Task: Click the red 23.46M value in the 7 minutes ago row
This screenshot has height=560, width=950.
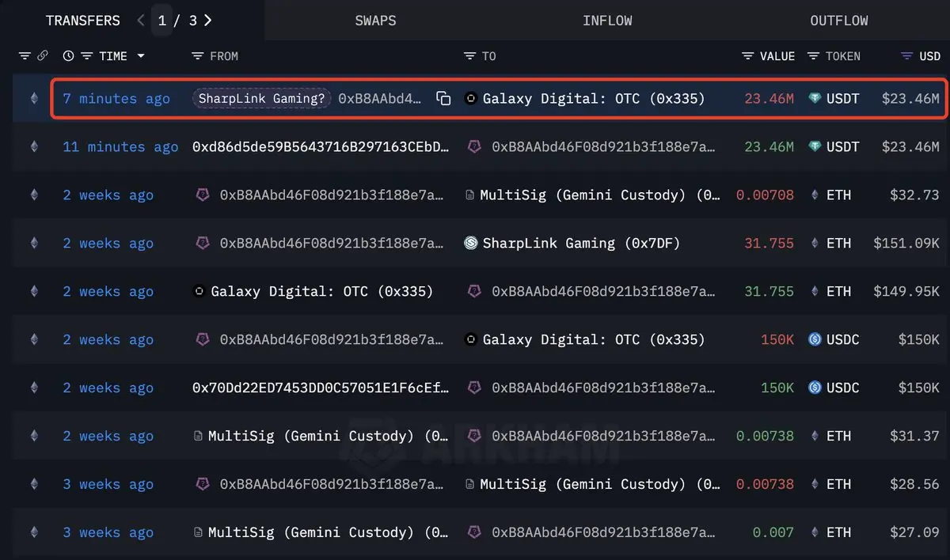Action: (x=769, y=99)
